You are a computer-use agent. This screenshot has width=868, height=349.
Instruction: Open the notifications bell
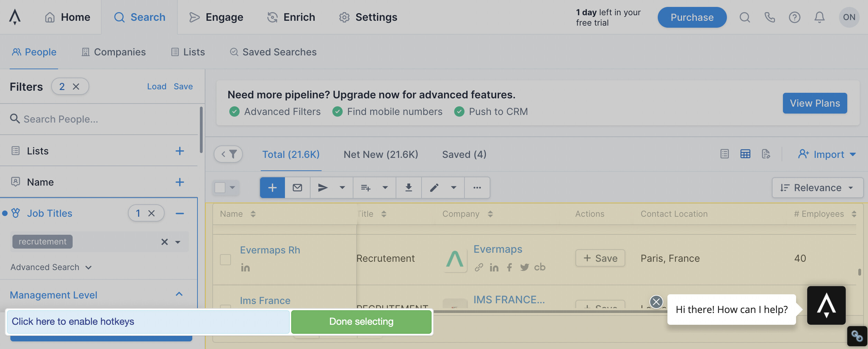(x=819, y=17)
